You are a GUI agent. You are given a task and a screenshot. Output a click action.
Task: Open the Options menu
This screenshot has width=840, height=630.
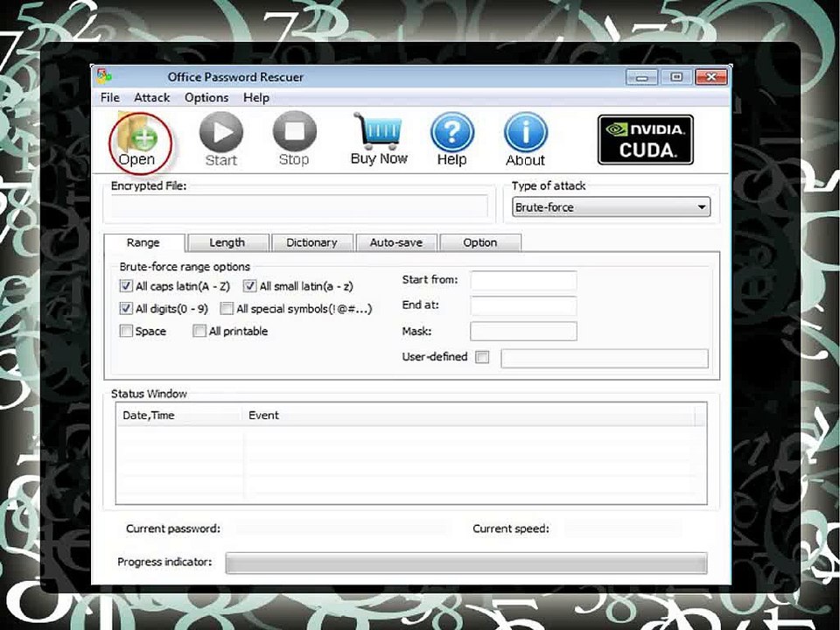pos(206,97)
